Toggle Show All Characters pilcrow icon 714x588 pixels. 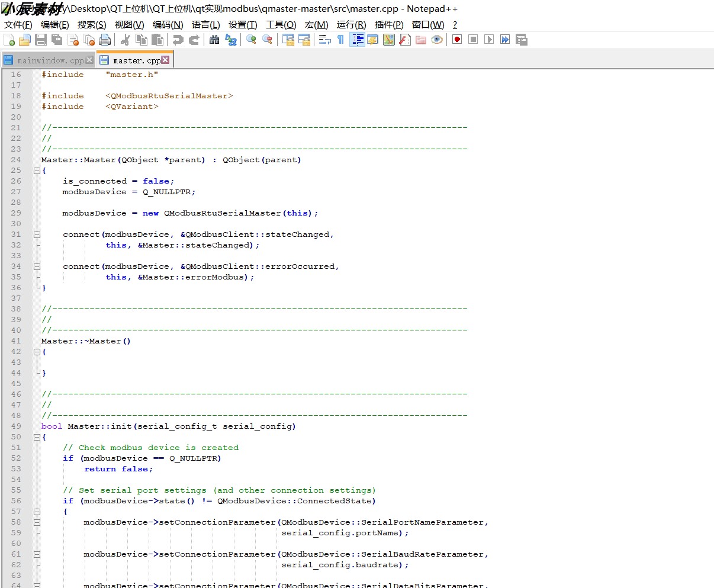[x=340, y=40]
